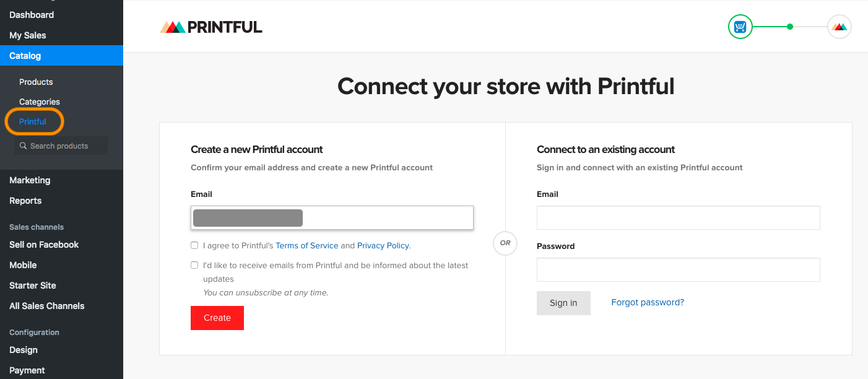The width and height of the screenshot is (868, 379).
Task: Click the Sign in button
Action: 563,303
